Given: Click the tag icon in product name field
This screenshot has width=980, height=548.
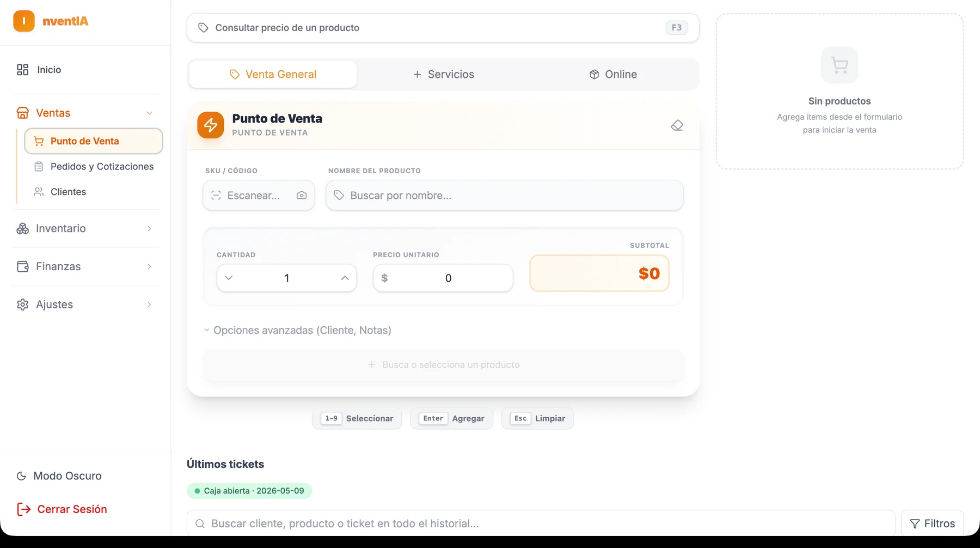Looking at the screenshot, I should 339,196.
